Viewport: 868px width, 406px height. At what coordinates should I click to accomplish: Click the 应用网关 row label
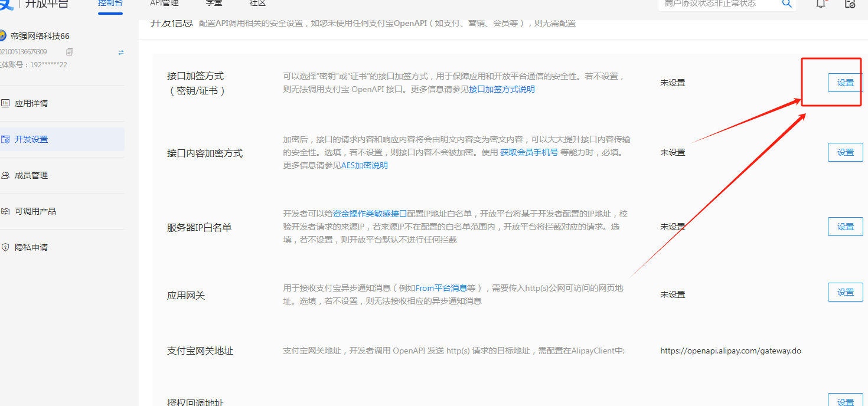pyautogui.click(x=186, y=295)
